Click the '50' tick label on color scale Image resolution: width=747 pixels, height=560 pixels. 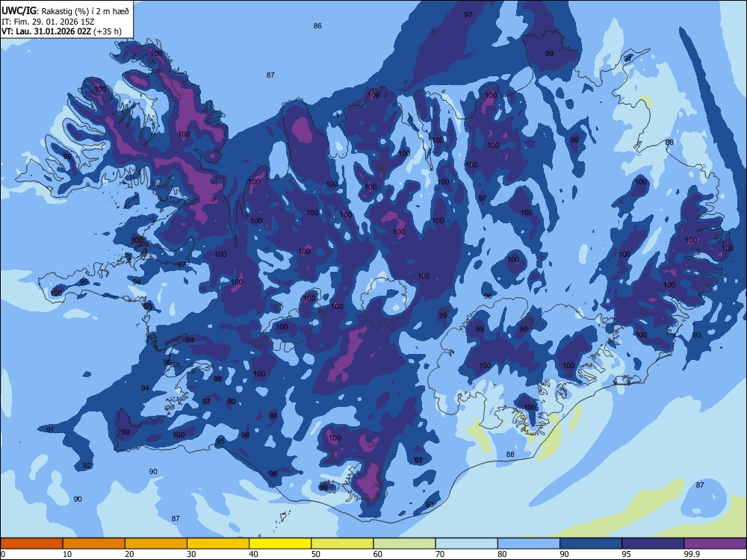pyautogui.click(x=316, y=554)
